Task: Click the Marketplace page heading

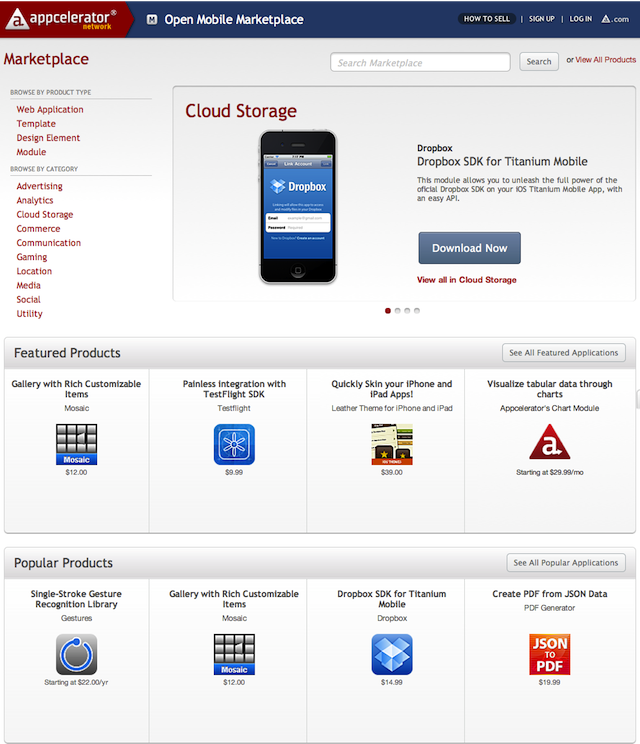Action: coord(46,59)
